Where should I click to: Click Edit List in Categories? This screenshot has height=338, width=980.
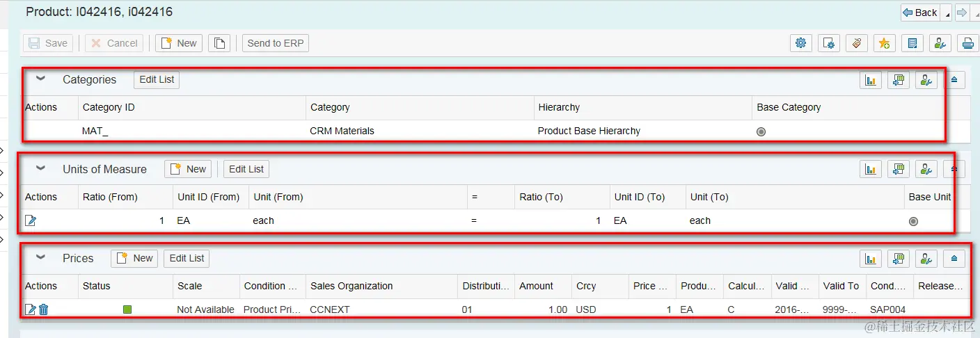(x=157, y=79)
